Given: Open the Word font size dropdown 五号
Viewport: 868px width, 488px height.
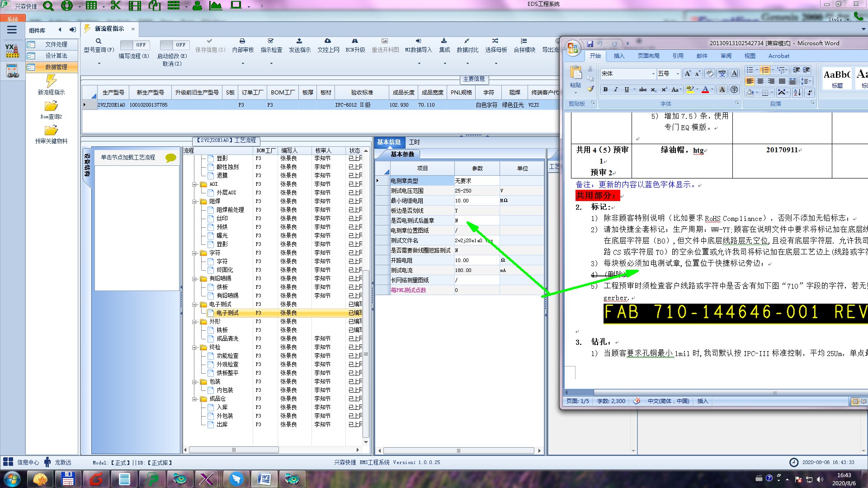Looking at the screenshot, I should 678,74.
